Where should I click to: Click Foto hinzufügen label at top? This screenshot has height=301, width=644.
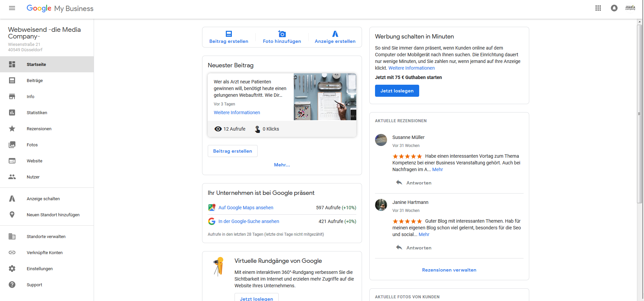point(282,41)
